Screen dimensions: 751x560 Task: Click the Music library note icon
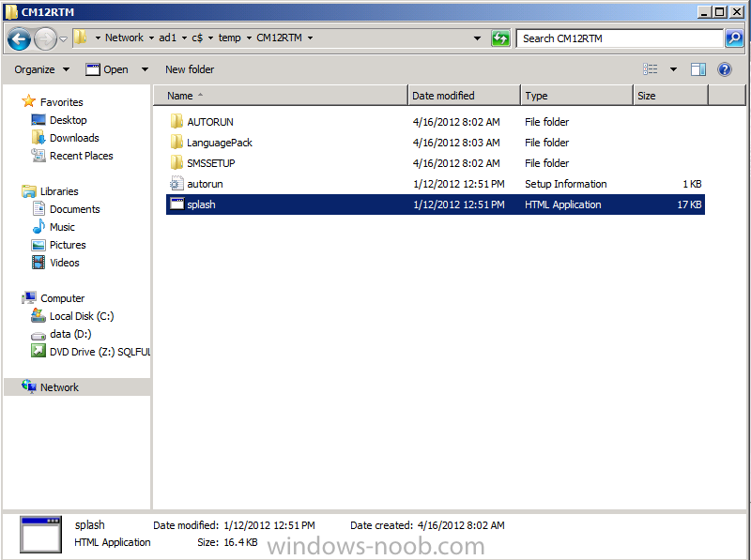pyautogui.click(x=38, y=226)
